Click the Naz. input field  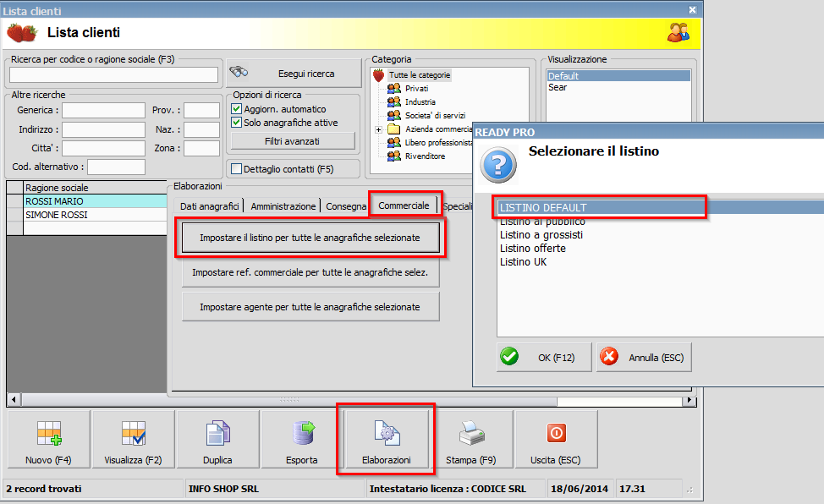pos(201,130)
